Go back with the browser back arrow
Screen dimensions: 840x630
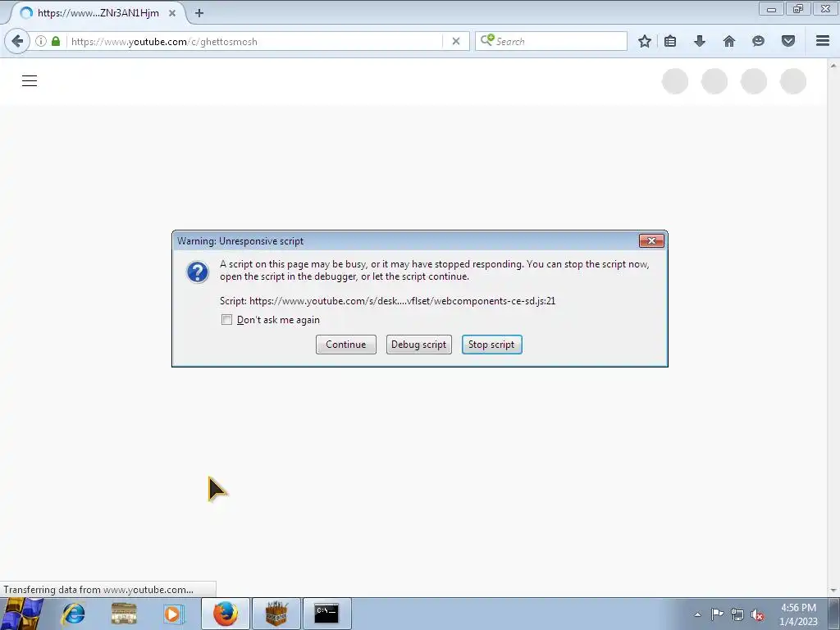click(17, 41)
